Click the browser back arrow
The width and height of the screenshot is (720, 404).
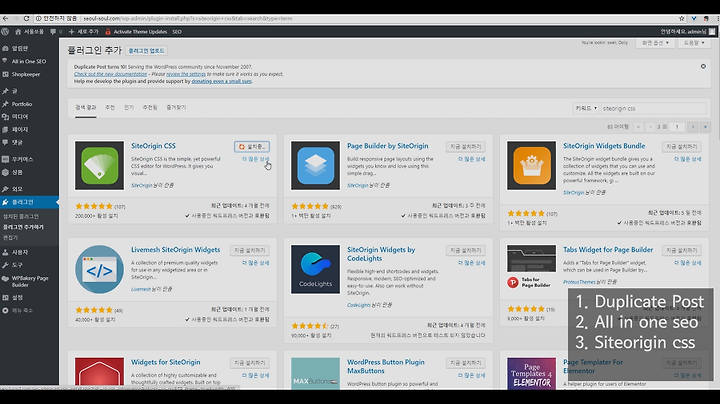(5, 18)
